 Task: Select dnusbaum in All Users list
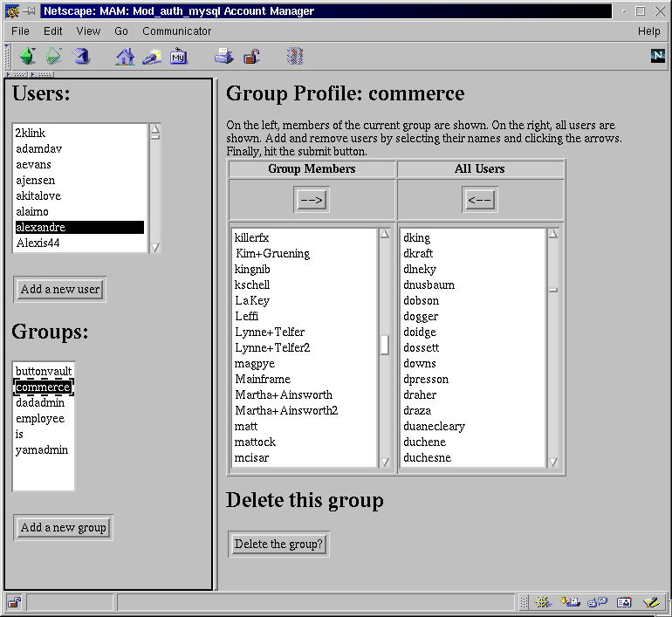coord(473,285)
